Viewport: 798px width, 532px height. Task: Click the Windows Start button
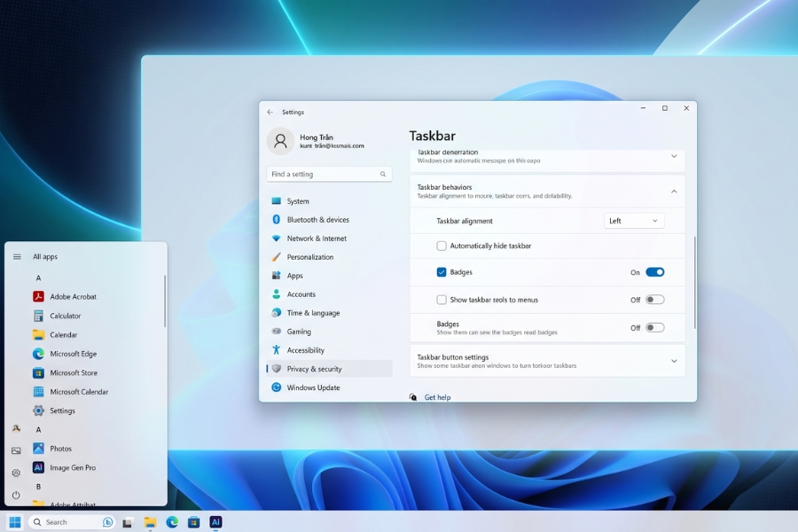tap(15, 522)
